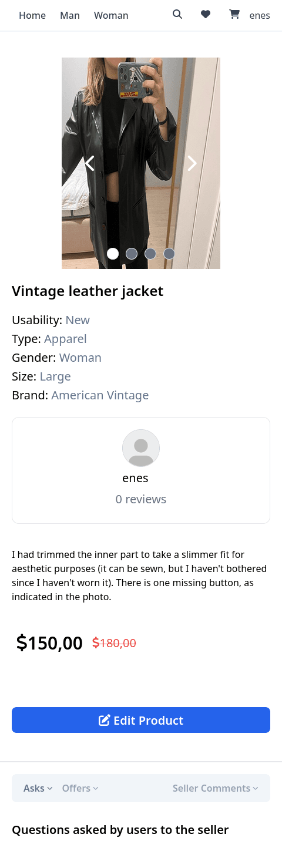Advance to the next product image arrow
This screenshot has height=868, width=282.
[192, 163]
